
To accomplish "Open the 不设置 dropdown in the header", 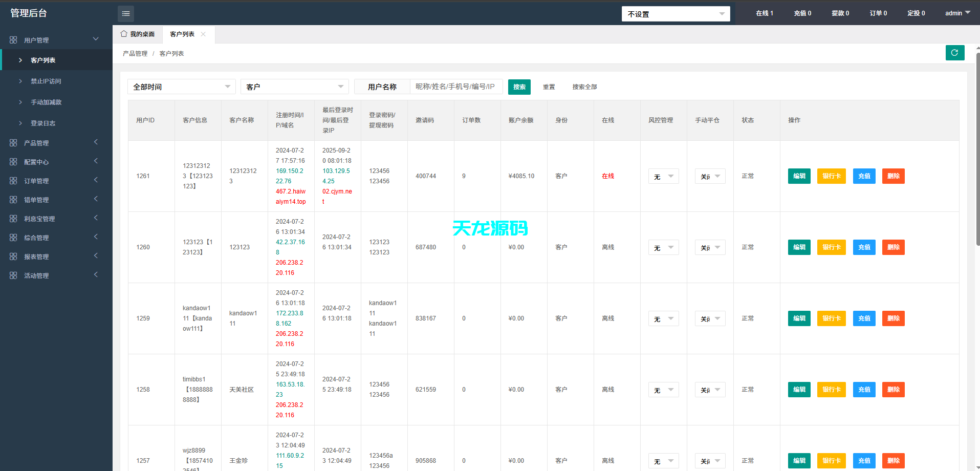I will click(x=676, y=13).
